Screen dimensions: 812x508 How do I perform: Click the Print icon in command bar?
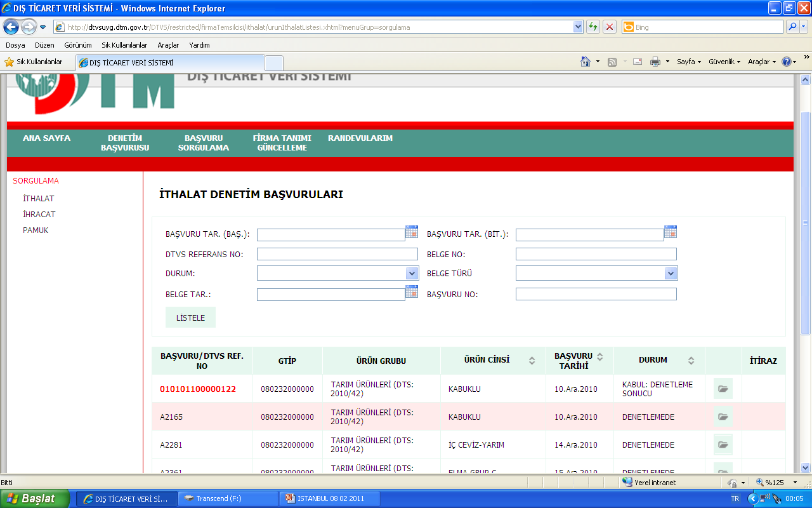655,62
